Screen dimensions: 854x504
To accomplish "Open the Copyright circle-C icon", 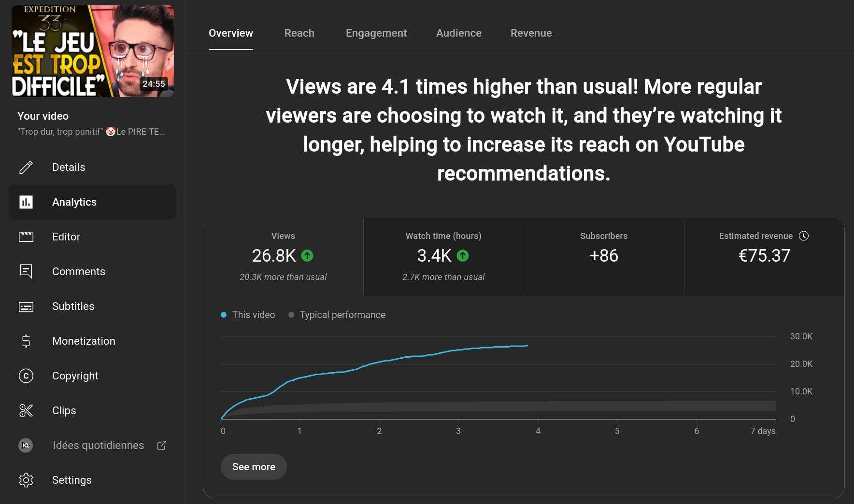I will click(x=26, y=376).
